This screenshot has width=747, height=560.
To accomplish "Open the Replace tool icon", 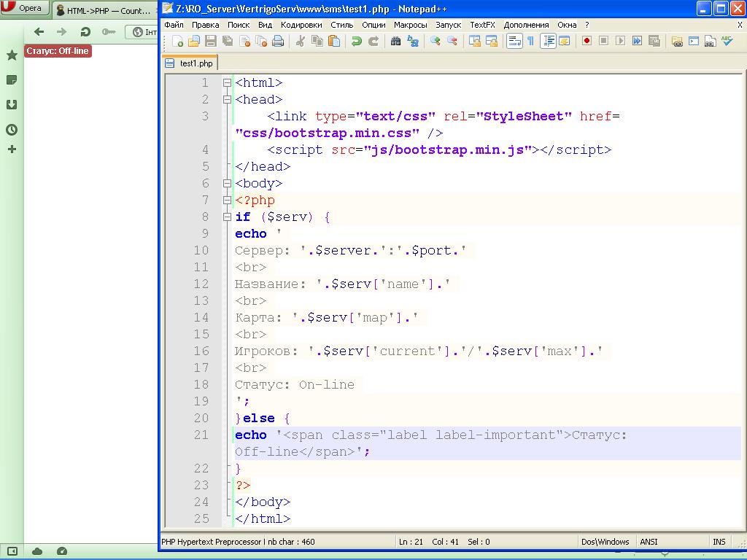I will [413, 42].
